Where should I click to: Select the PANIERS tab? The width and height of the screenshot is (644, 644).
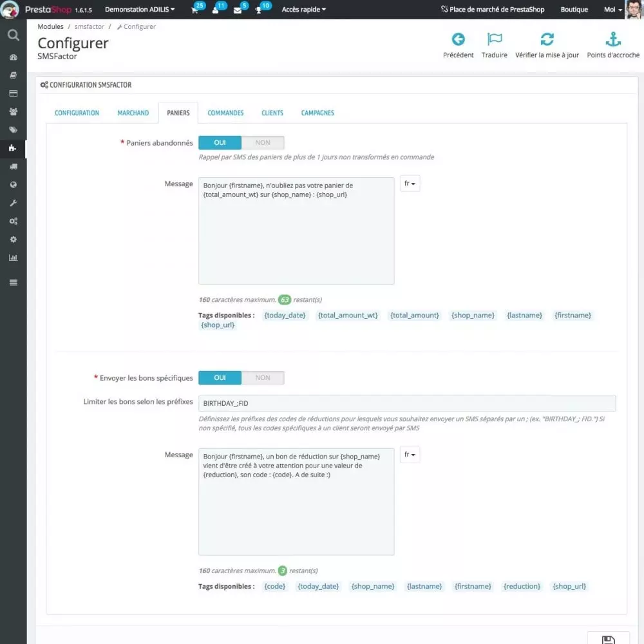click(x=178, y=113)
